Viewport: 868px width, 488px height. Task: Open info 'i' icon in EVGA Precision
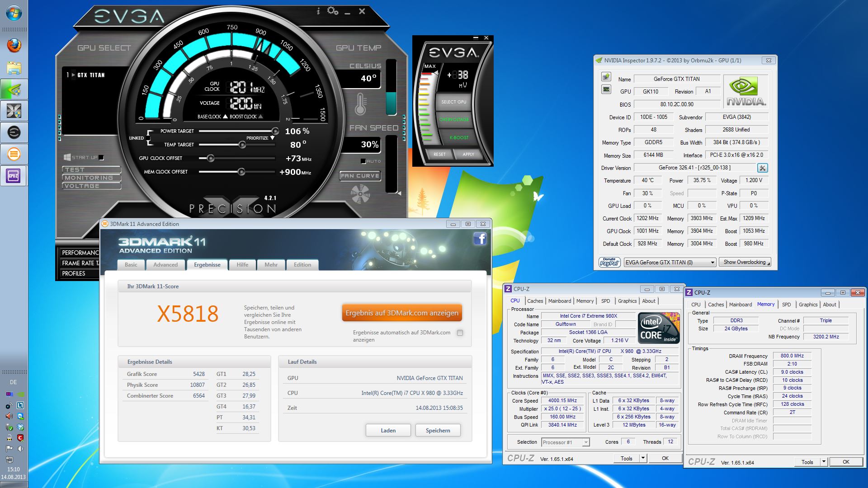pos(318,11)
